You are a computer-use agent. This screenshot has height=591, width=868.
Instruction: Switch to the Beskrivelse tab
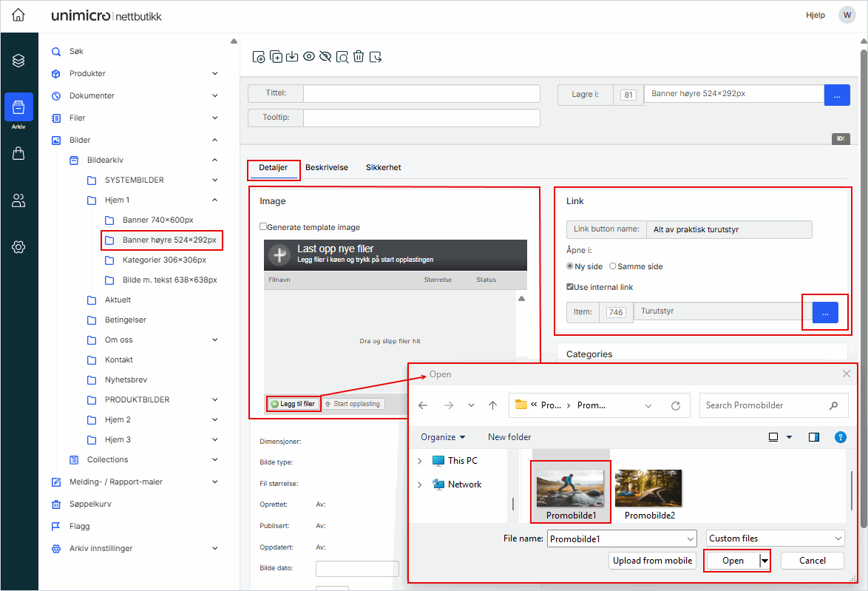(327, 168)
